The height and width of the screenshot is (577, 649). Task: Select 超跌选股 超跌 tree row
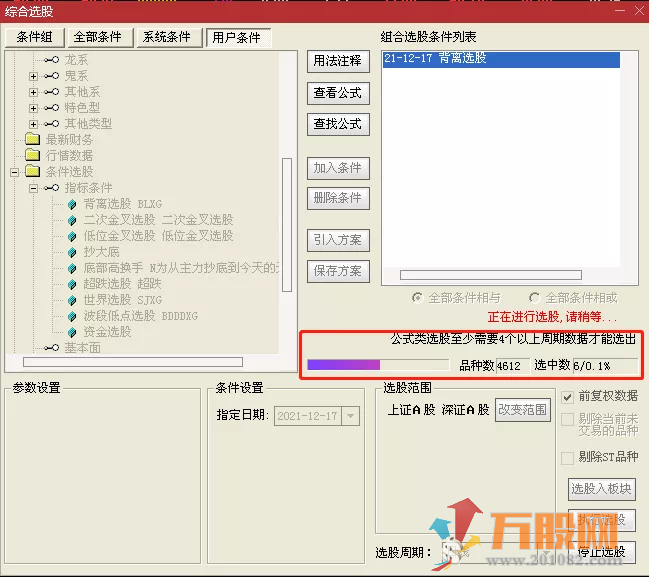click(x=122, y=284)
